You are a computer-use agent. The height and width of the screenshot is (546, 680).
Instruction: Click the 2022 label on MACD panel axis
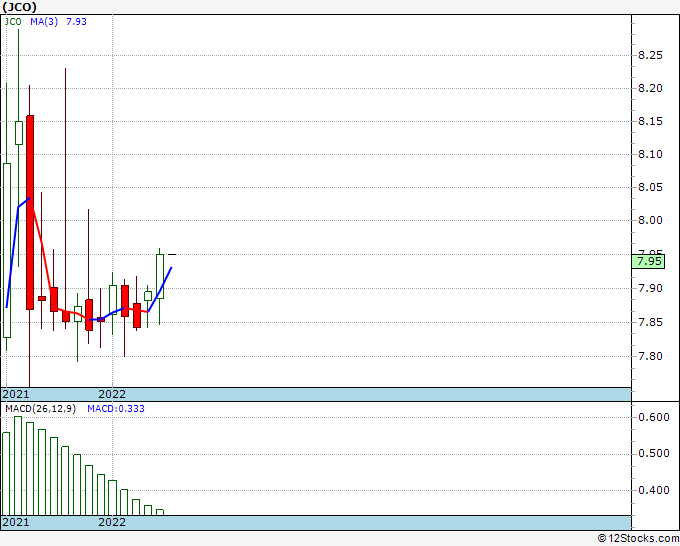[x=112, y=522]
